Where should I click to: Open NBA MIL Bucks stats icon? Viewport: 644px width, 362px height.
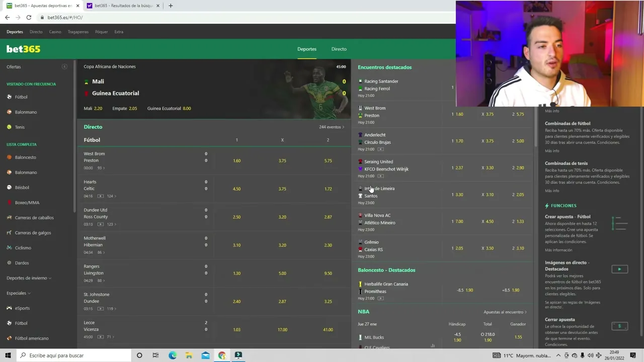[x=433, y=345]
